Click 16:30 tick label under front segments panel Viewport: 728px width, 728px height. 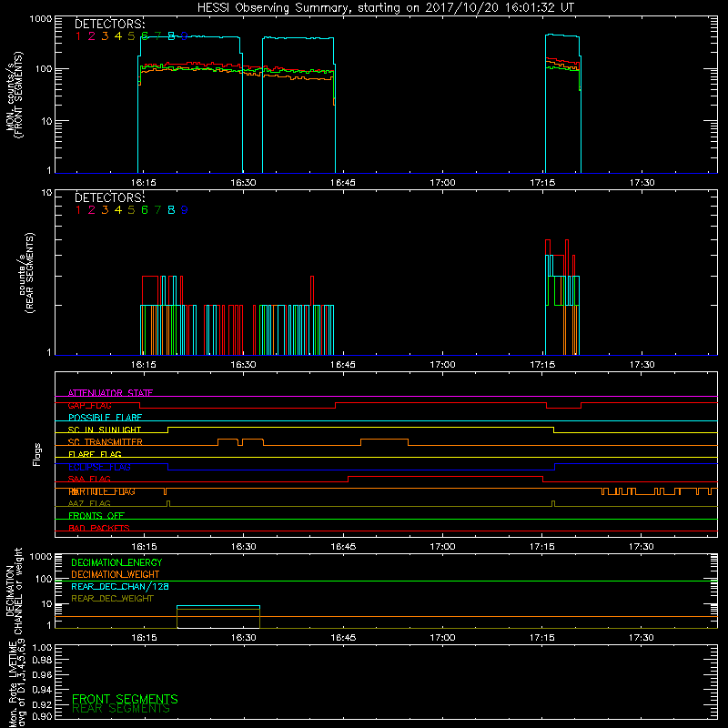pos(243,183)
